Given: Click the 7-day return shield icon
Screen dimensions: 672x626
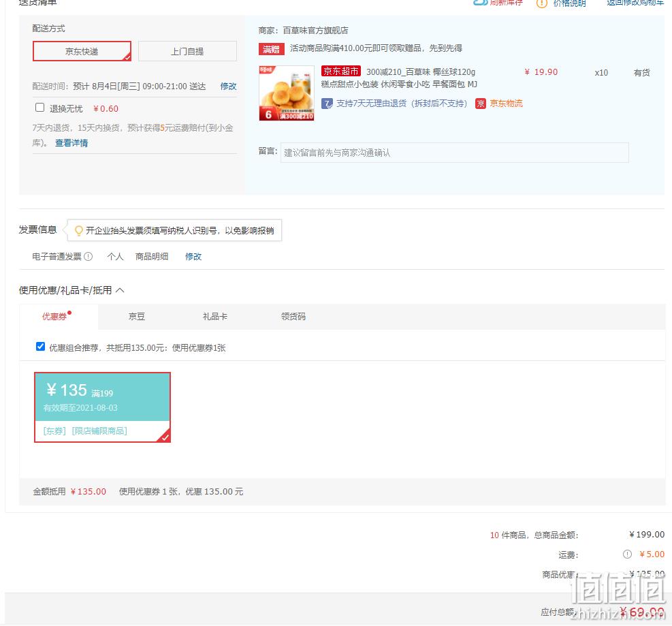Looking at the screenshot, I should [327, 104].
